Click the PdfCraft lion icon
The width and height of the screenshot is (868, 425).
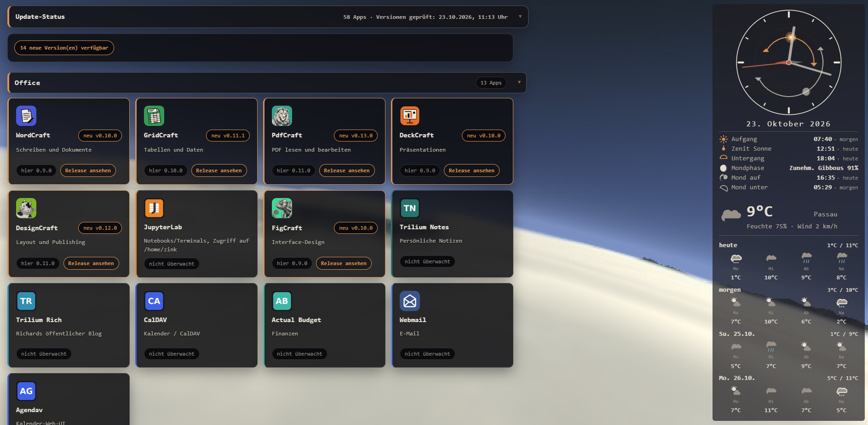282,116
